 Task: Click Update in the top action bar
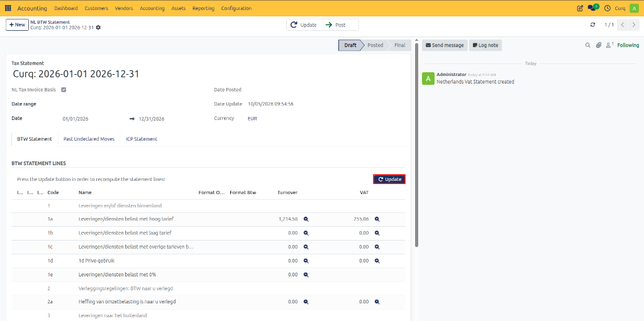(304, 25)
